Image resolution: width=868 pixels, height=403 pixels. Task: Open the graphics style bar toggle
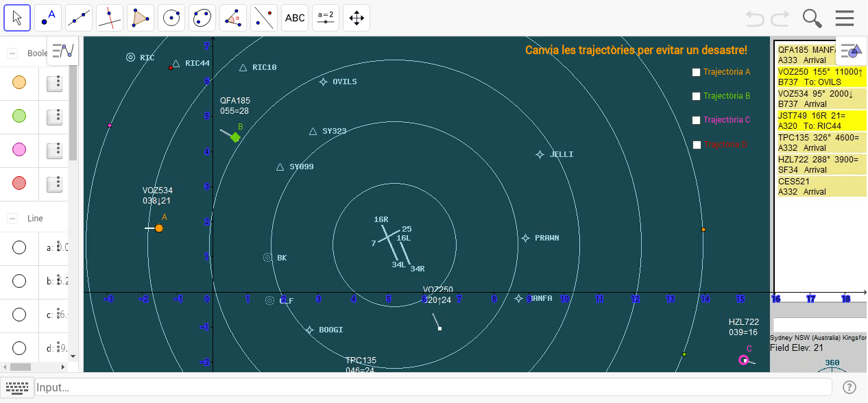(x=851, y=51)
